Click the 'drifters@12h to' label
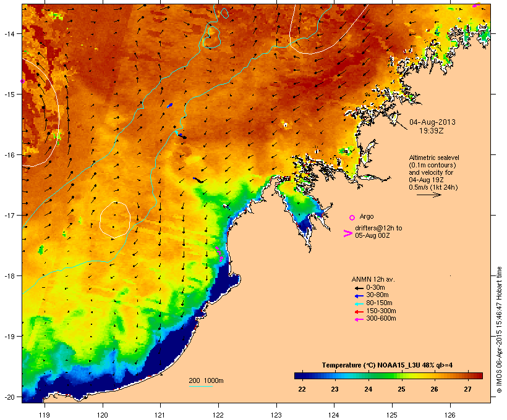This screenshot has height=420, width=507. (378, 228)
